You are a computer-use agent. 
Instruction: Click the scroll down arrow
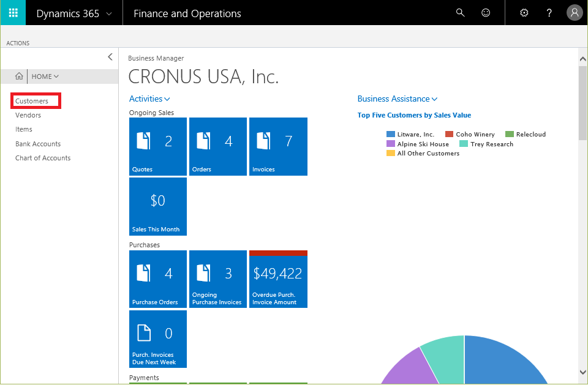582,372
